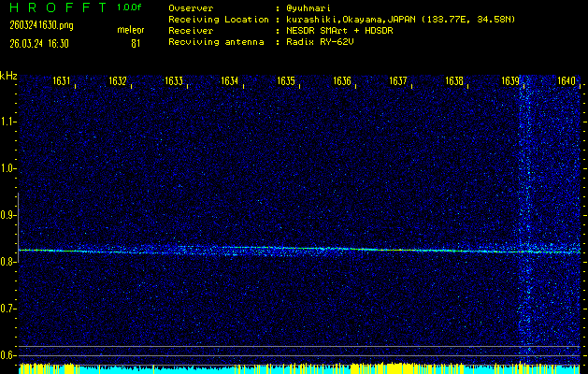Click the meteor count value 81
588x374 pixels.
click(136, 43)
